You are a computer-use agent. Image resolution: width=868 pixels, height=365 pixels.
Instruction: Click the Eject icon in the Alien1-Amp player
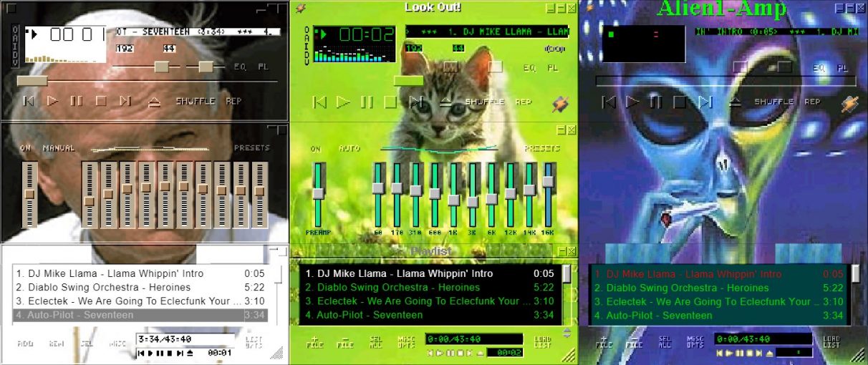point(734,102)
